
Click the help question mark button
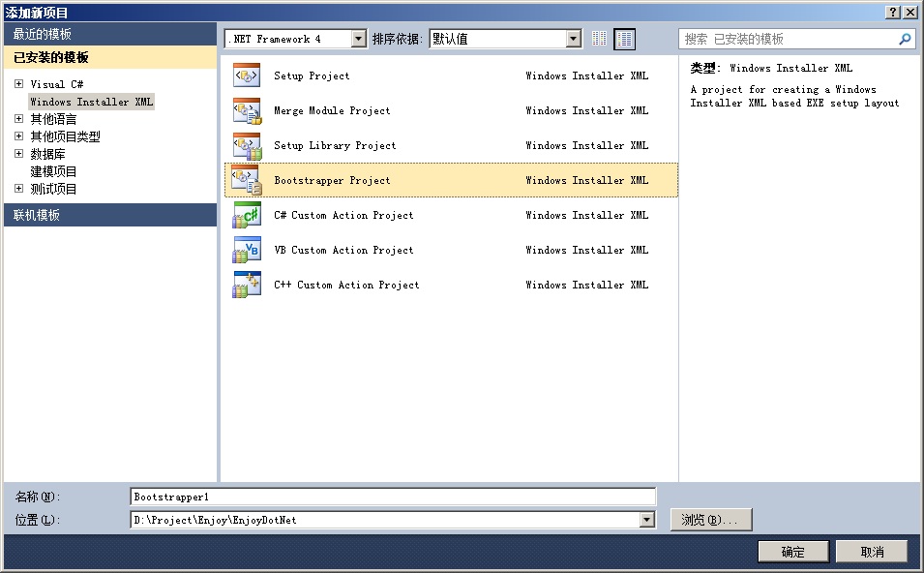pyautogui.click(x=893, y=12)
